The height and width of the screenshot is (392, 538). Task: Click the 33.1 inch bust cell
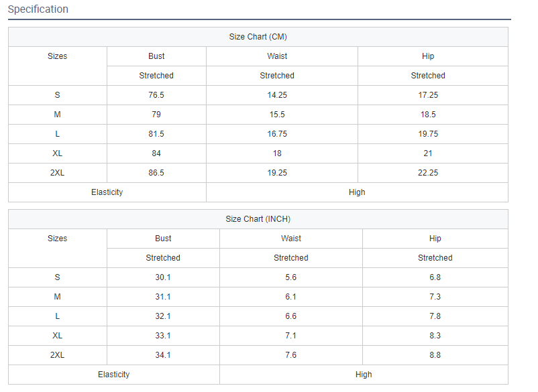pyautogui.click(x=163, y=336)
